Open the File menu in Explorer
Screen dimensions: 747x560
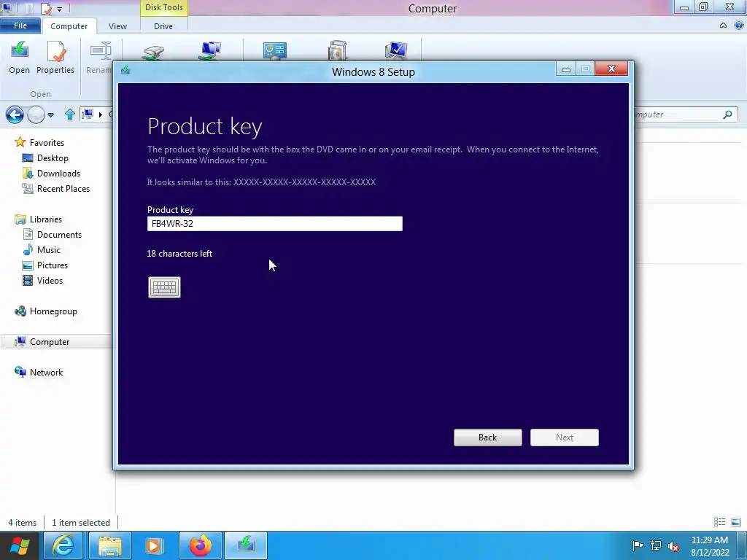coord(20,26)
